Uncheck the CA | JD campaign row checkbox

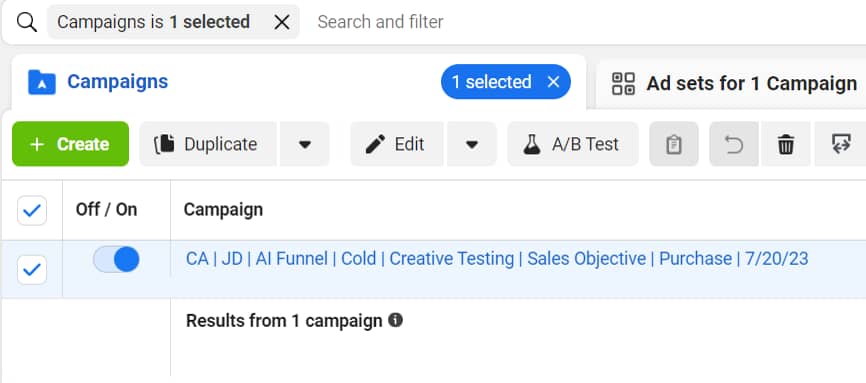pyautogui.click(x=32, y=270)
